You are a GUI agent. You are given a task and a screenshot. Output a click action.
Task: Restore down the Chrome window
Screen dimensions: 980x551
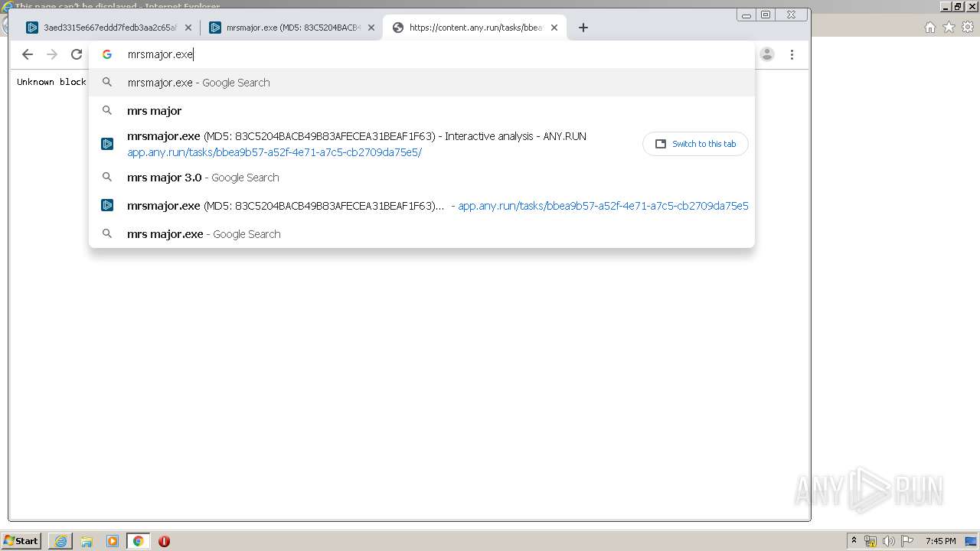(766, 15)
